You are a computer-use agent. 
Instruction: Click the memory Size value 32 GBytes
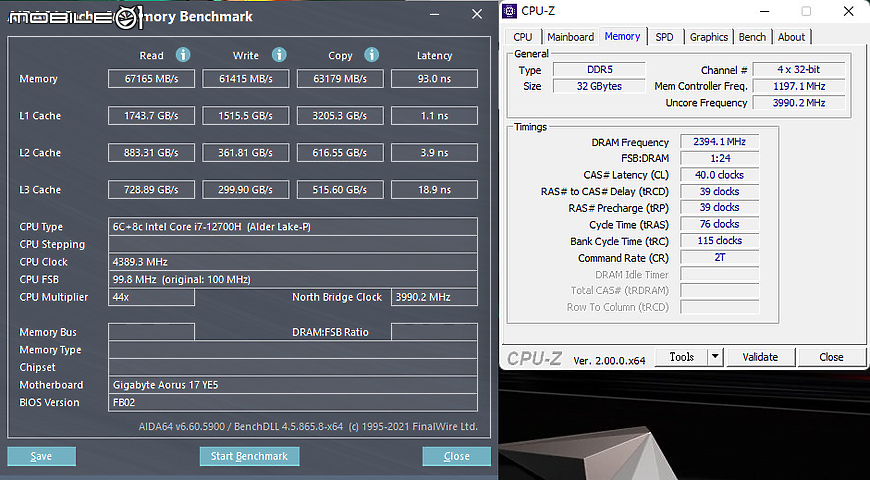[599, 87]
